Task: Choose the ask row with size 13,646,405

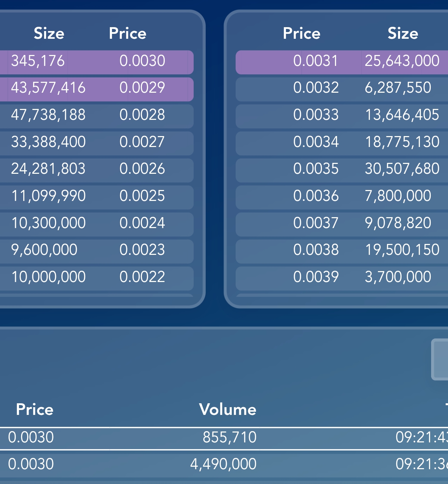Action: 342,116
